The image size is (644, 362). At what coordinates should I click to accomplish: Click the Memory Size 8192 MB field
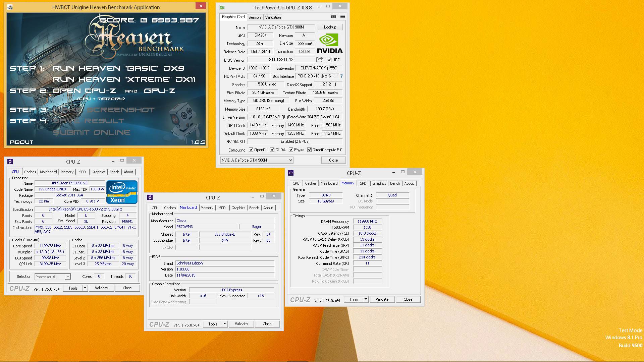[263, 109]
